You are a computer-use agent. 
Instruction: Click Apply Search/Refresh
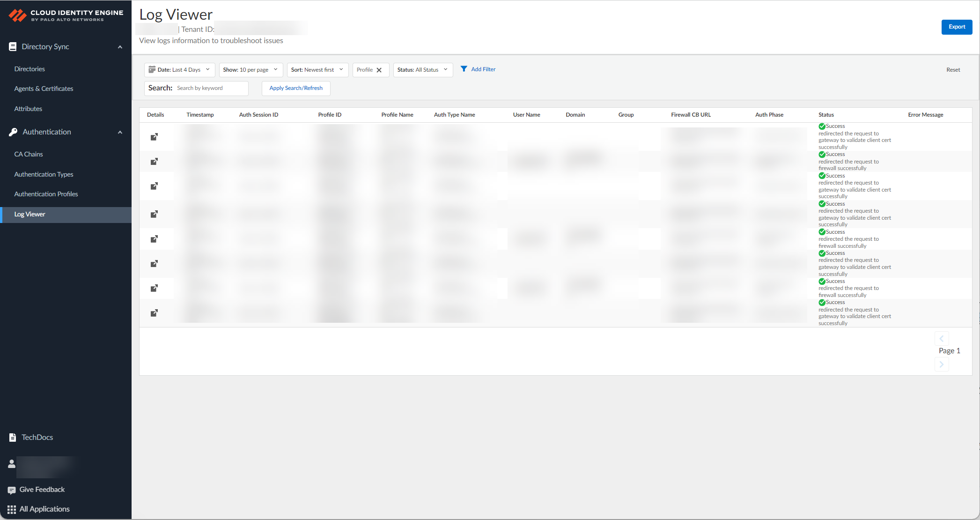tap(295, 88)
